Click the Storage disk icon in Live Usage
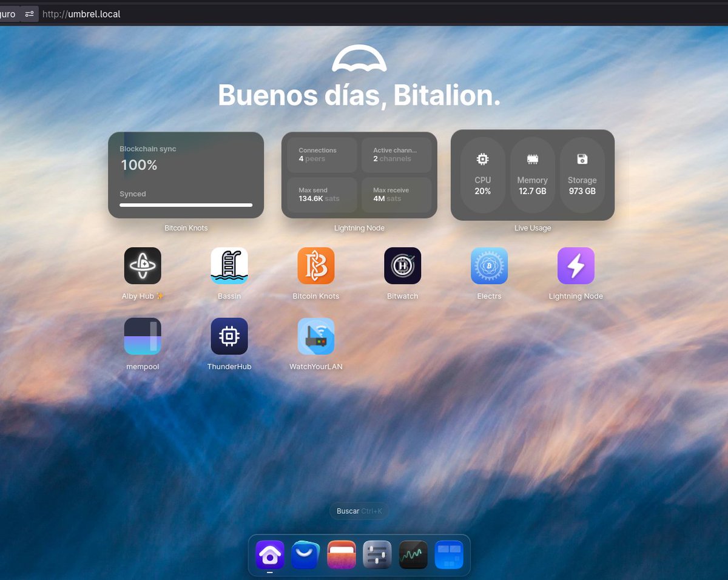 (582, 159)
